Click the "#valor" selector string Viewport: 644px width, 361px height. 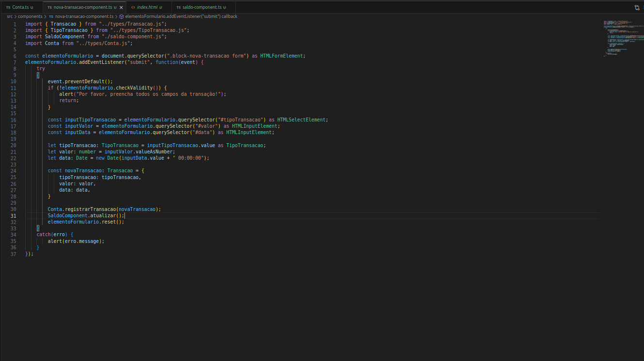pos(207,126)
